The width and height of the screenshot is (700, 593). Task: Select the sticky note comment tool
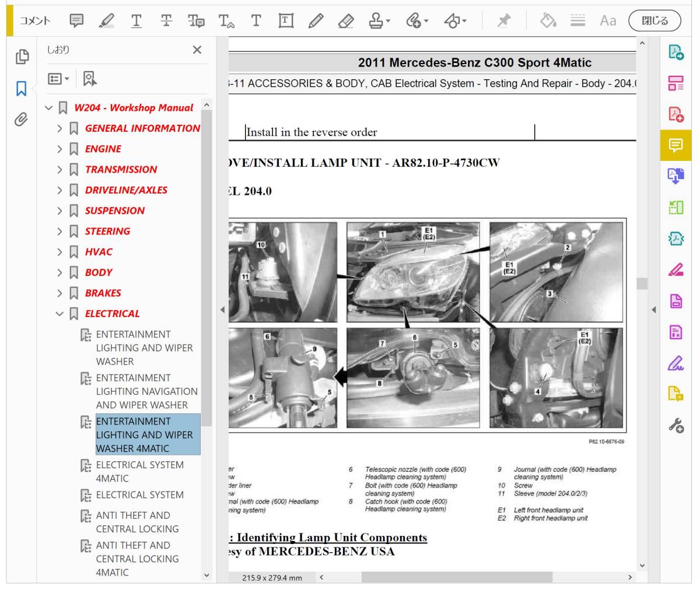76,21
